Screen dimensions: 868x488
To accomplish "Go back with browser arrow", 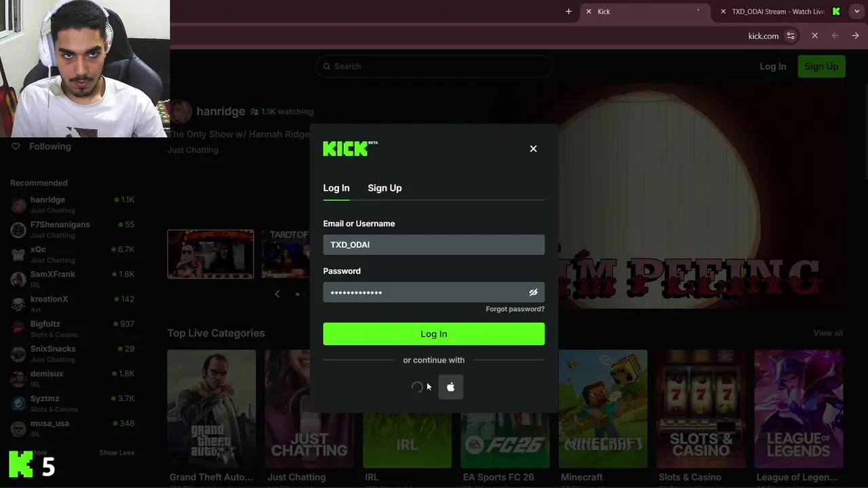I will (835, 36).
